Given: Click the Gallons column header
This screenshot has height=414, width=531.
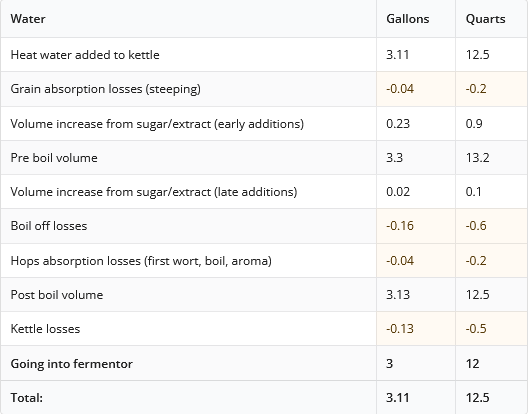Looking at the screenshot, I should click(408, 19).
